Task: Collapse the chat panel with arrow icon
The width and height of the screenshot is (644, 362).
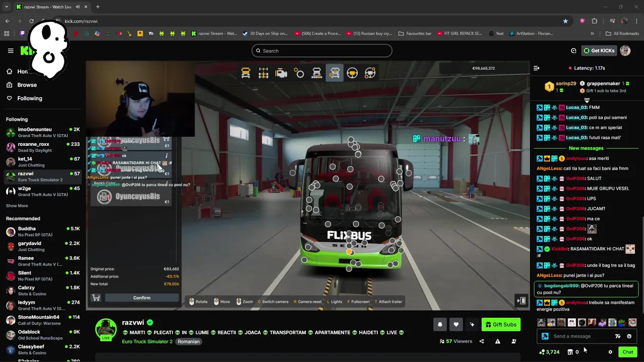Action: [536, 68]
